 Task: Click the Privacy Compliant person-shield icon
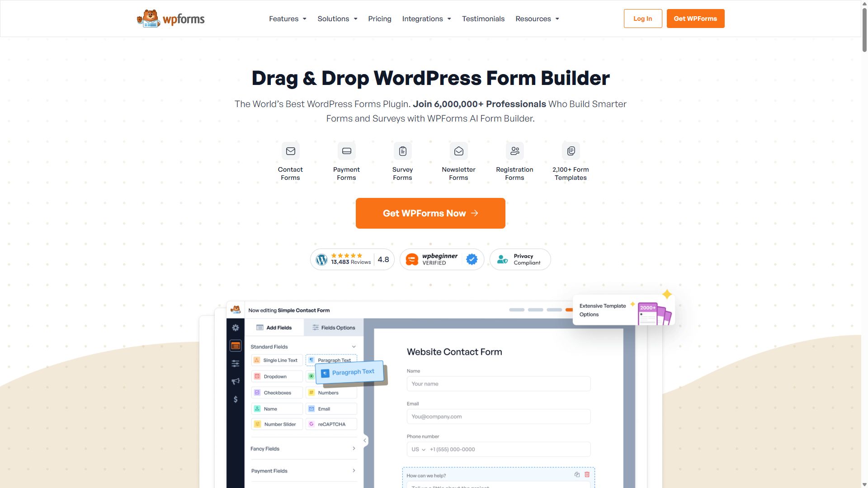[x=502, y=259]
